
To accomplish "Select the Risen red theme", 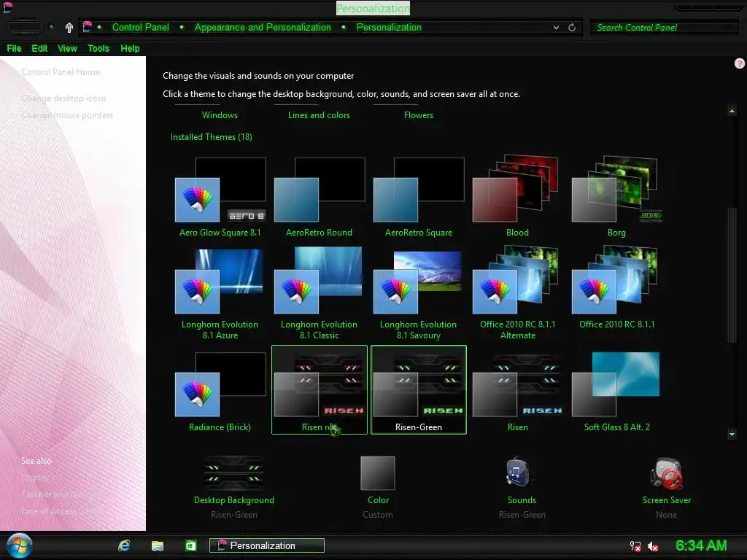I will click(320, 389).
